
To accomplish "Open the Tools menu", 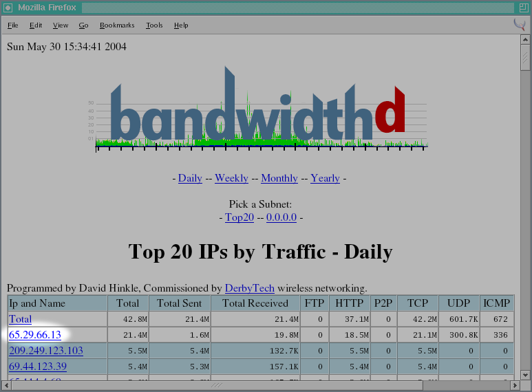I will point(154,25).
